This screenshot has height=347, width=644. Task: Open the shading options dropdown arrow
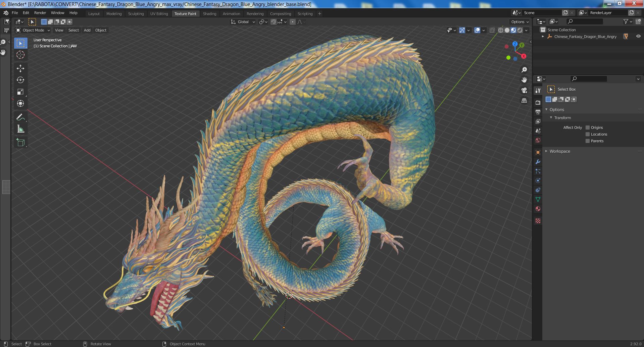coord(526,30)
